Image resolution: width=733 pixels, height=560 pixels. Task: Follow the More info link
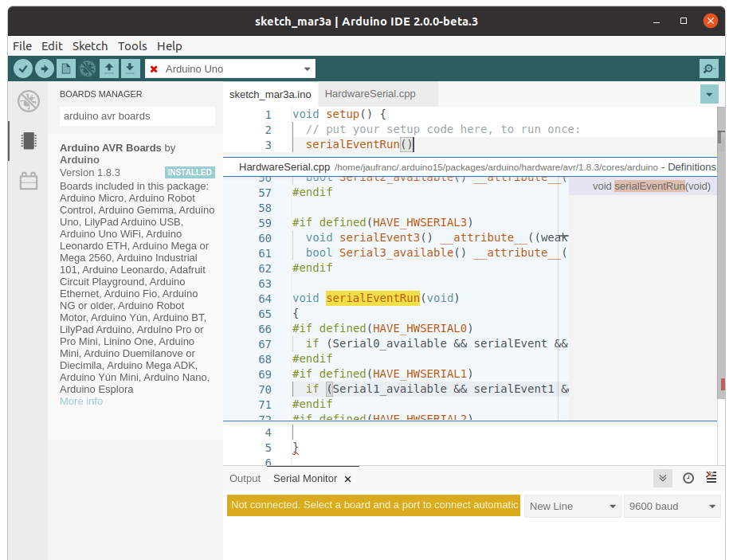click(81, 401)
